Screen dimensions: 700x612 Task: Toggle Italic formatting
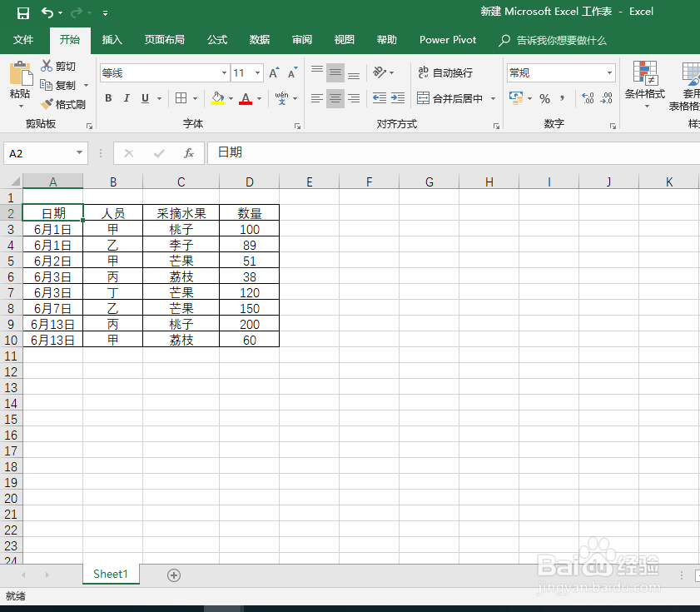(127, 98)
